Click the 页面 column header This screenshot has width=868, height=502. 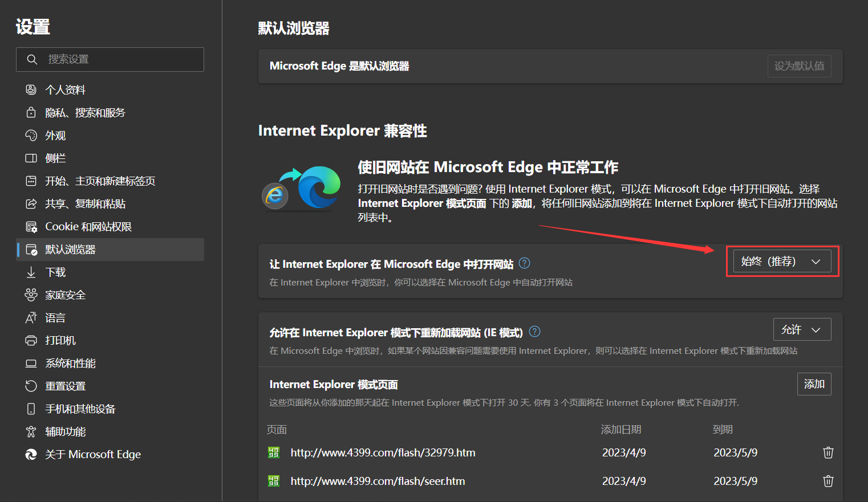click(277, 430)
